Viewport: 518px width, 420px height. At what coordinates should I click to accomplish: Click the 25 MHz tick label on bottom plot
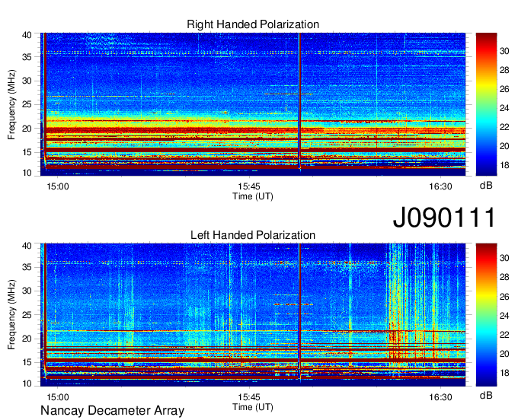tap(27, 315)
